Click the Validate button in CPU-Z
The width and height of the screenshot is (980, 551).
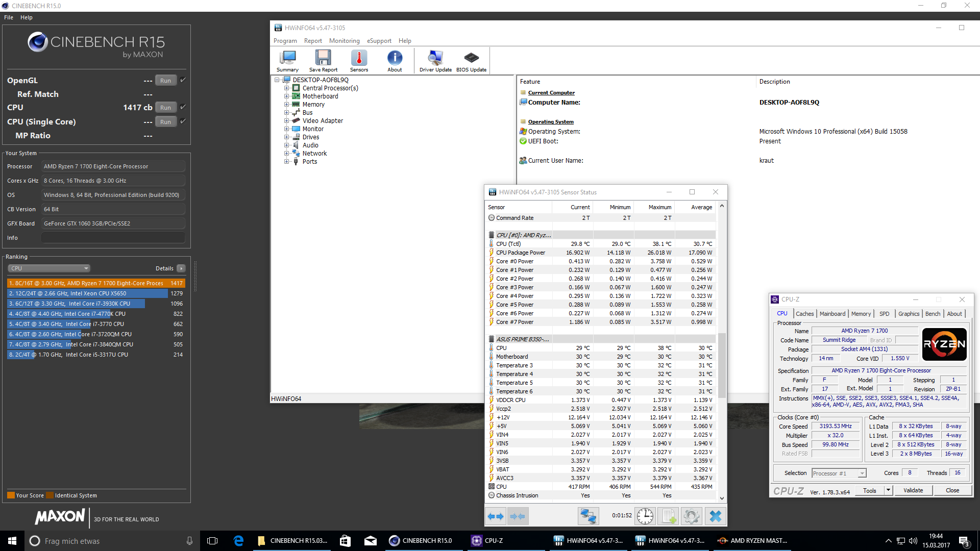click(x=913, y=490)
